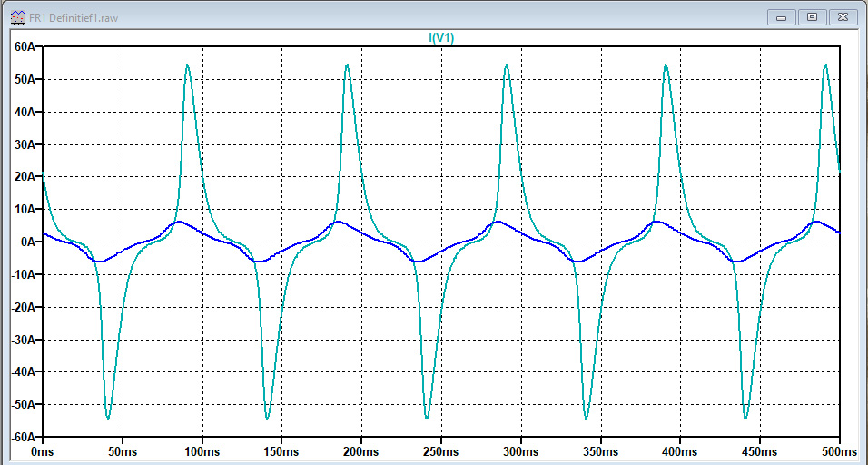Click the 250ms time axis label
This screenshot has width=868, height=465.
tap(441, 451)
